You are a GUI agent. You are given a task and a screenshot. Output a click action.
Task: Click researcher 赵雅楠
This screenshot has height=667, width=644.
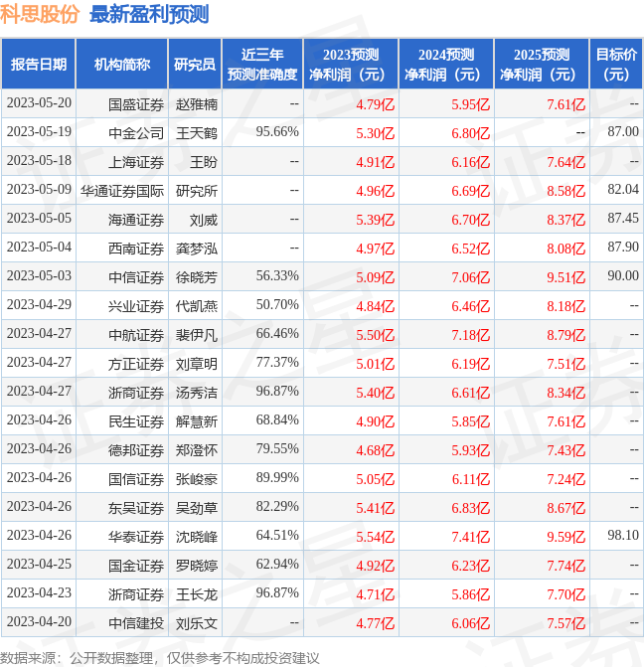point(197,104)
